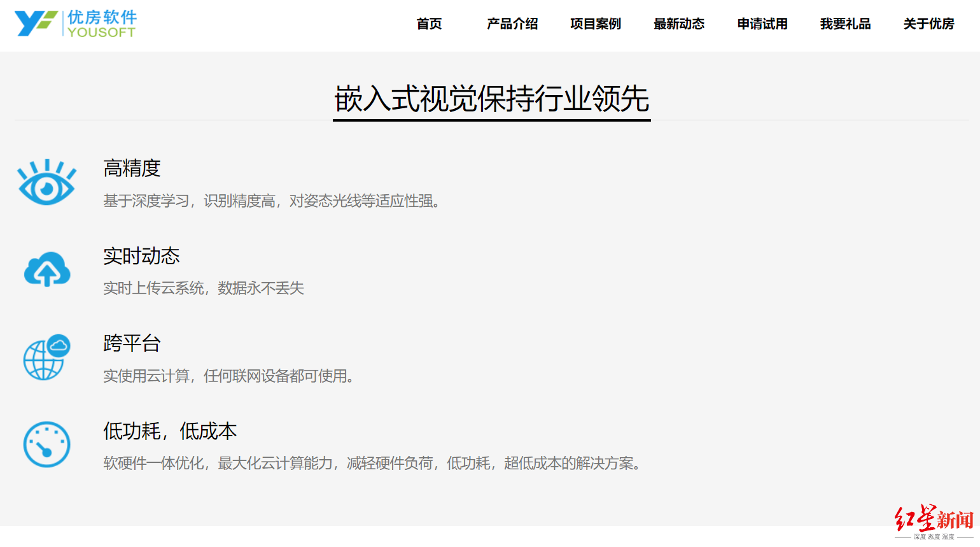Click the 高精度 feature heading
The width and height of the screenshot is (980, 547).
pos(132,169)
